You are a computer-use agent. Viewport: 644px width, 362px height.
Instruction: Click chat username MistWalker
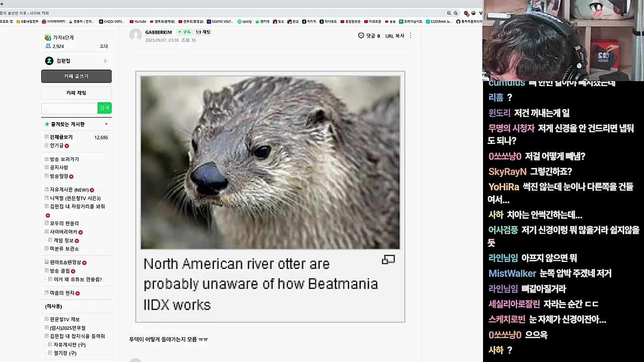(512, 274)
